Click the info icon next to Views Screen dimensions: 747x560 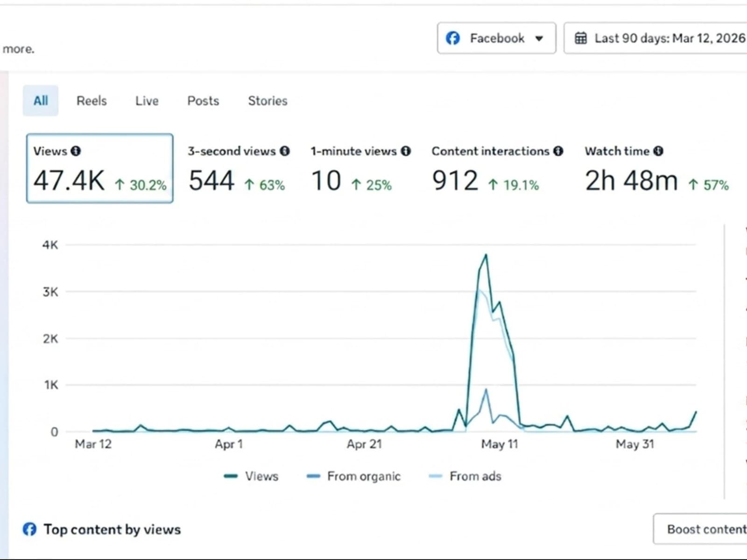click(76, 151)
